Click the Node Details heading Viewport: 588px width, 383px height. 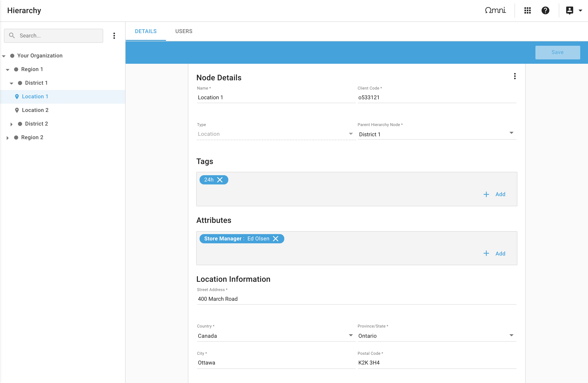coord(219,78)
